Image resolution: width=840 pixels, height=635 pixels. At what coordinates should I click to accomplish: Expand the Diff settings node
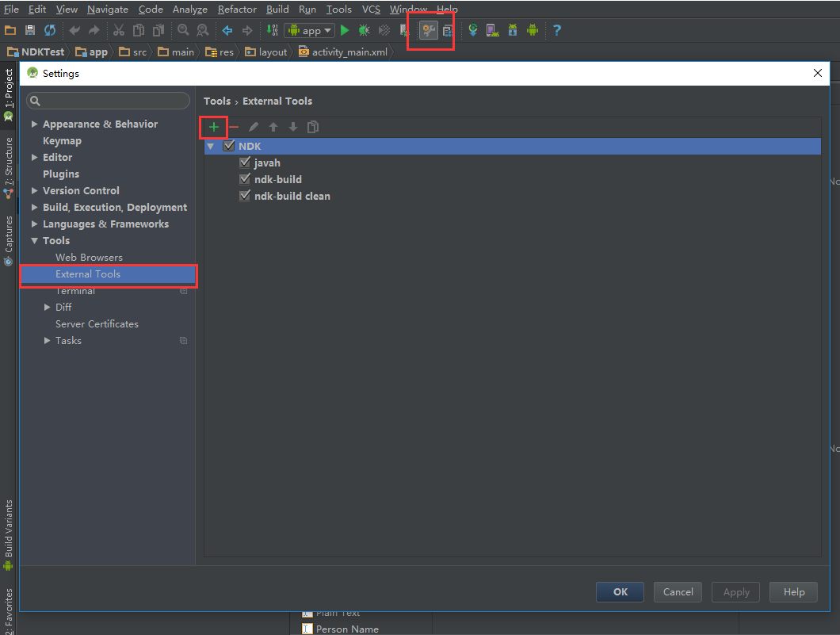pos(47,307)
